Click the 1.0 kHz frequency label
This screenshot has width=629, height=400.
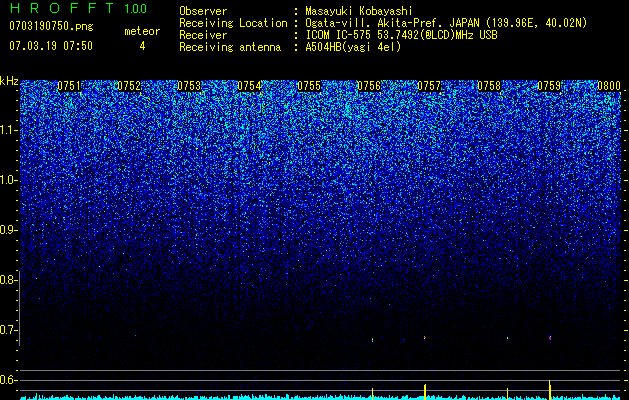(8, 181)
